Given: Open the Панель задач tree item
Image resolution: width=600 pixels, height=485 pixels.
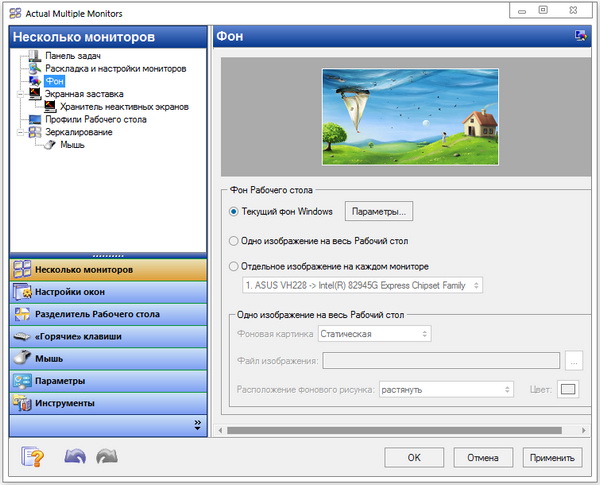Looking at the screenshot, I should pos(73,56).
